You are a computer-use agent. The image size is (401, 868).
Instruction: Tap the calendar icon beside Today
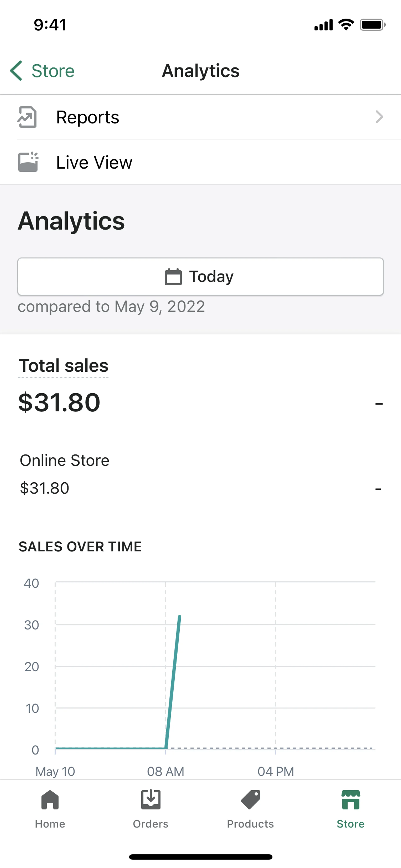click(x=173, y=277)
